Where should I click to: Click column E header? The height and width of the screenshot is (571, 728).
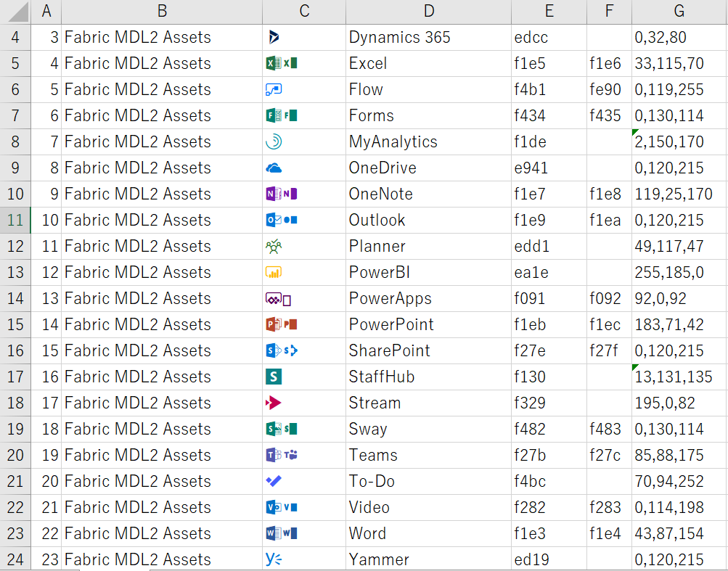(x=549, y=12)
